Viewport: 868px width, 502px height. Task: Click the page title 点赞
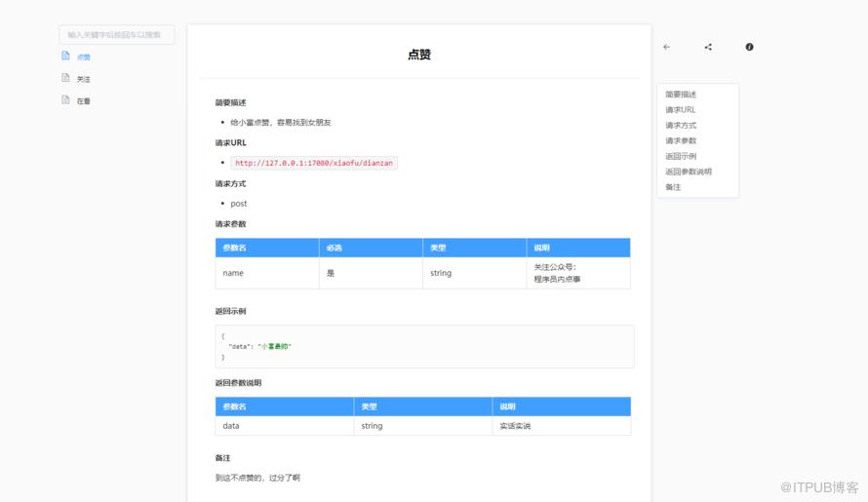point(419,55)
